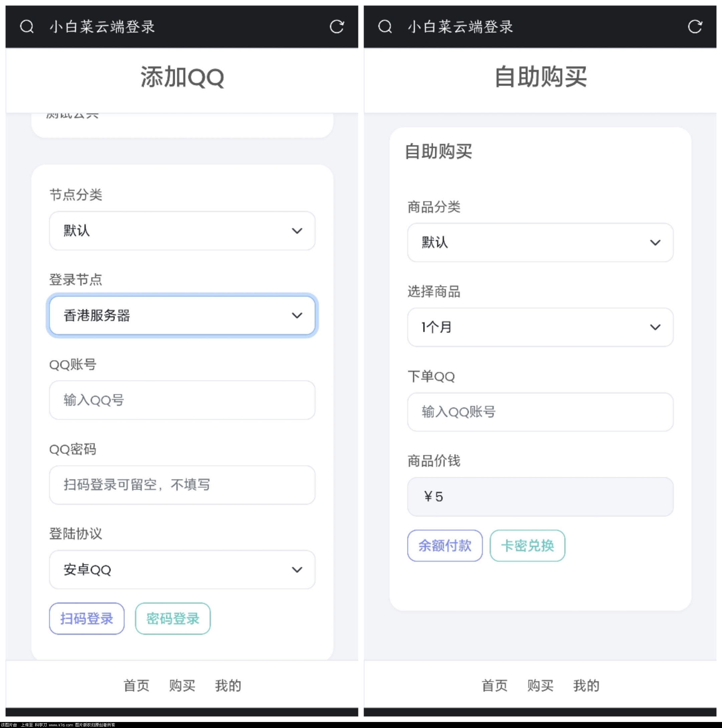Viewport: 722px width, 728px height.
Task: Open the 登陆协议 dropdown showing 安卓QQ
Action: (x=182, y=570)
